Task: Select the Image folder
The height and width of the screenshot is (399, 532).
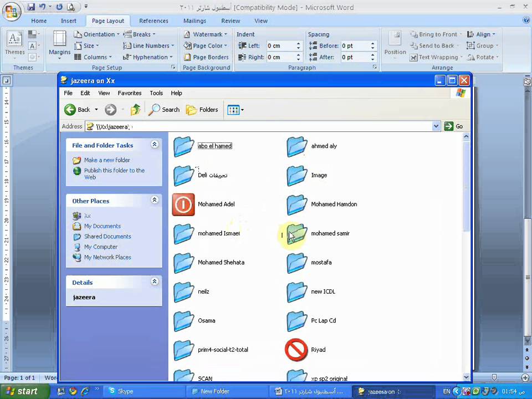Action: 307,176
